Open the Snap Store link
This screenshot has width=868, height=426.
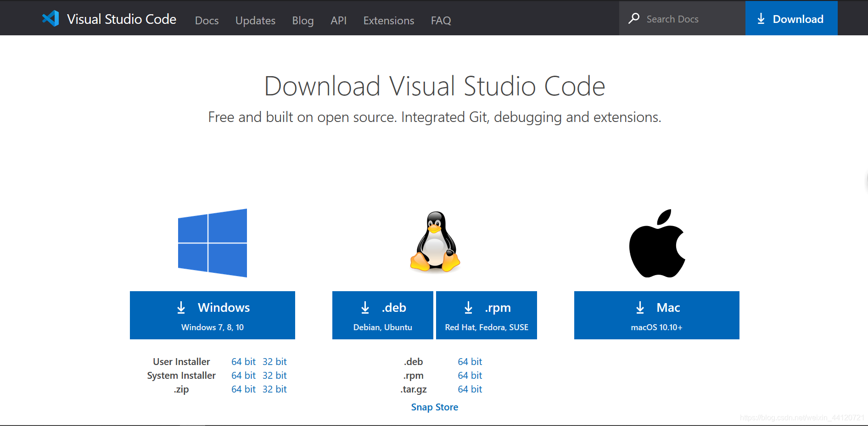[x=435, y=407]
